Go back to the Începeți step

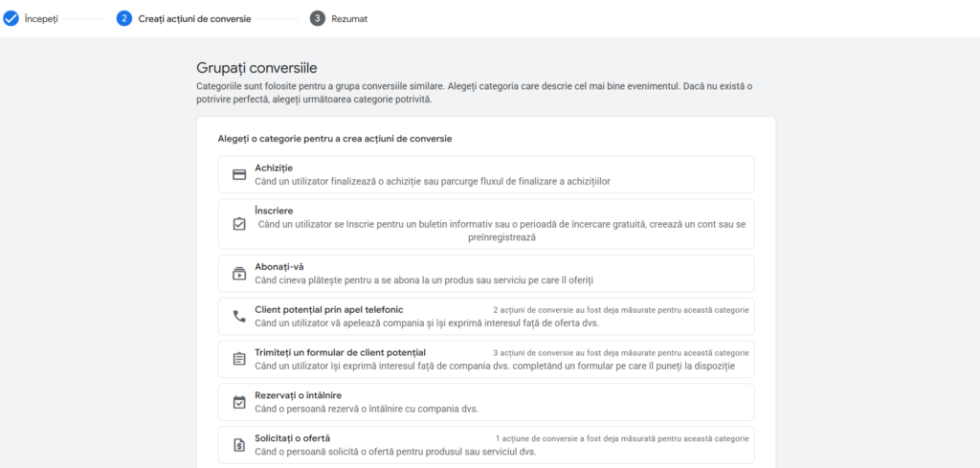click(41, 18)
